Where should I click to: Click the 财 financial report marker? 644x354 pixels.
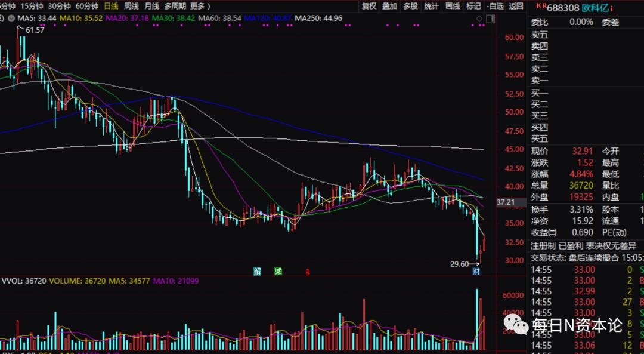click(476, 272)
